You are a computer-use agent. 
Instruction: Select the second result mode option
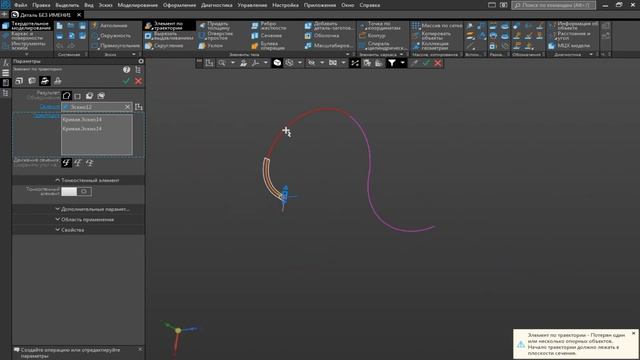click(78, 96)
